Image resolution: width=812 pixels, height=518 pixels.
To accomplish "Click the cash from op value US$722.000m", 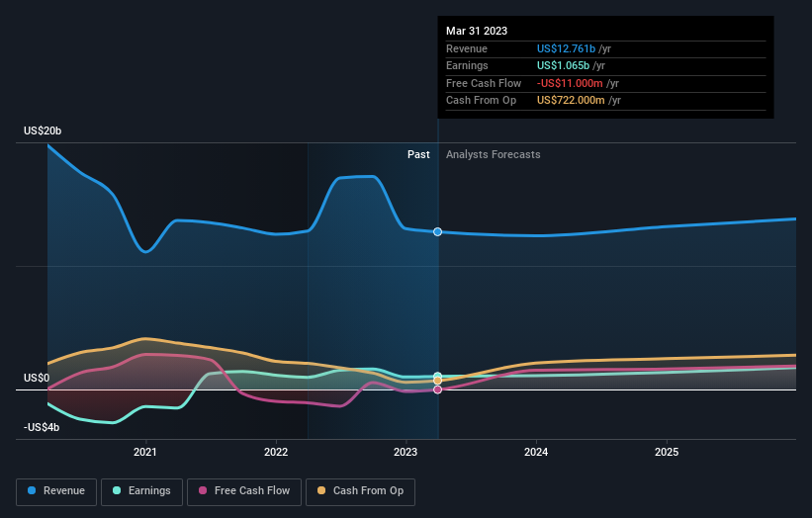I will point(571,101).
